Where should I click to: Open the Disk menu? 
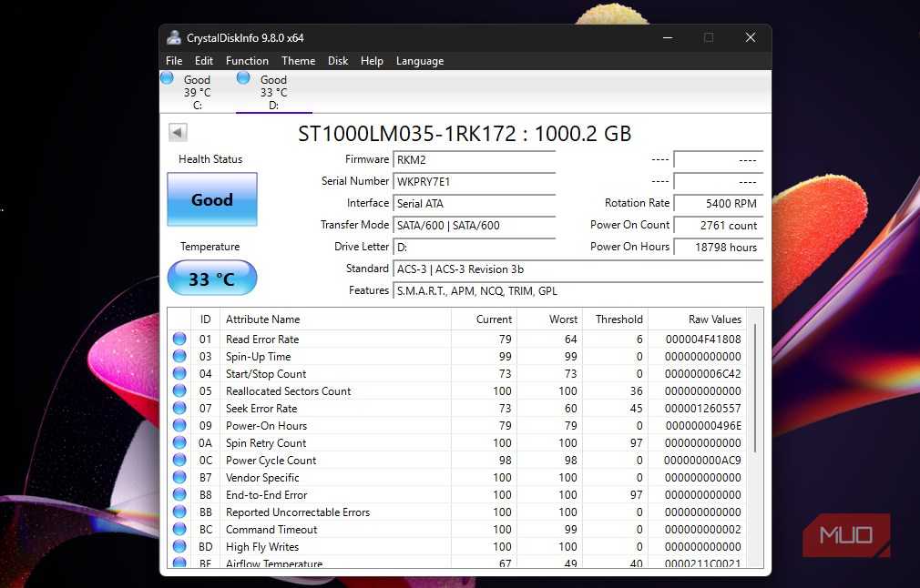[x=338, y=61]
